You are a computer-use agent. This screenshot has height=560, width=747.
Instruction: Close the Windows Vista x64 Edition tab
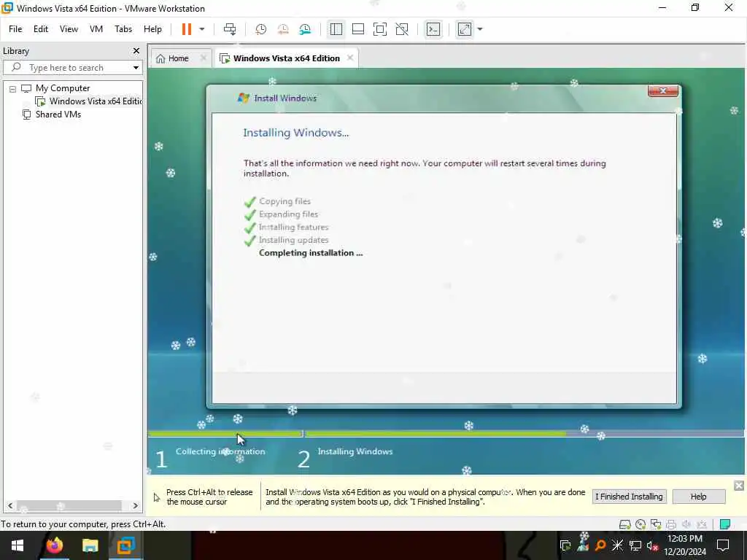[x=350, y=58]
